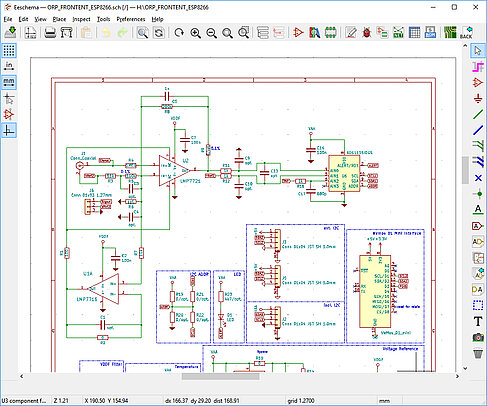
Task: Annotate schematic symbols
Action: click(351, 33)
